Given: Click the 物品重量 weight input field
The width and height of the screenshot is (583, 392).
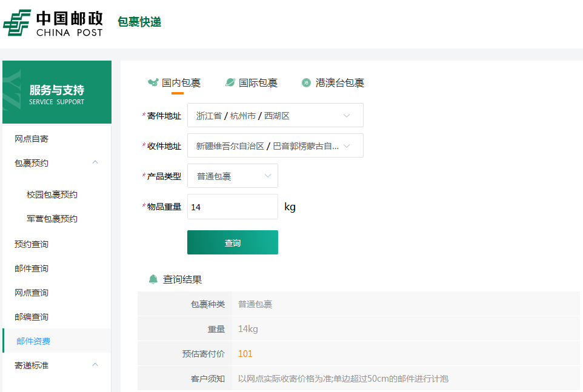Looking at the screenshot, I should pyautogui.click(x=233, y=207).
